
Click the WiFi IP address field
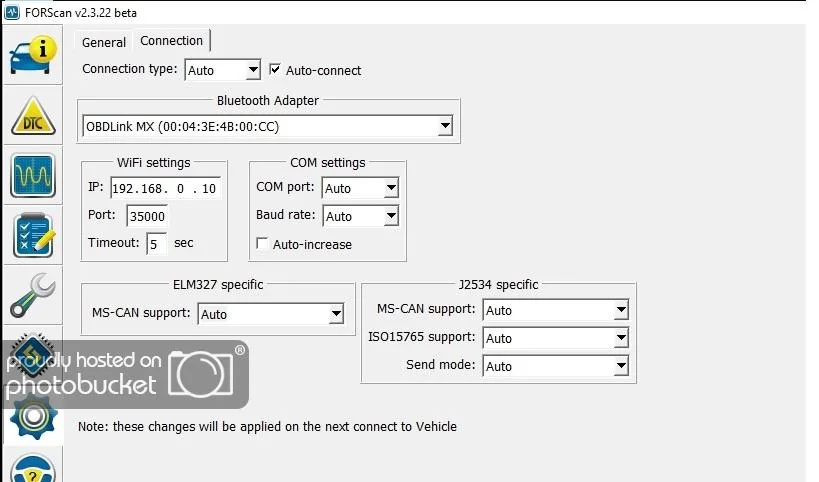[x=166, y=189]
